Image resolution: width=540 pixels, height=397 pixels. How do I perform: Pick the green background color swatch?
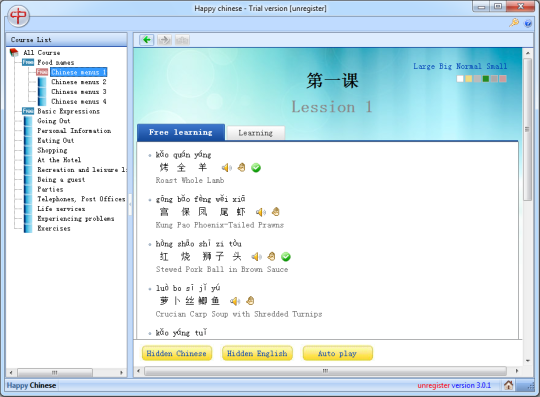pyautogui.click(x=486, y=79)
